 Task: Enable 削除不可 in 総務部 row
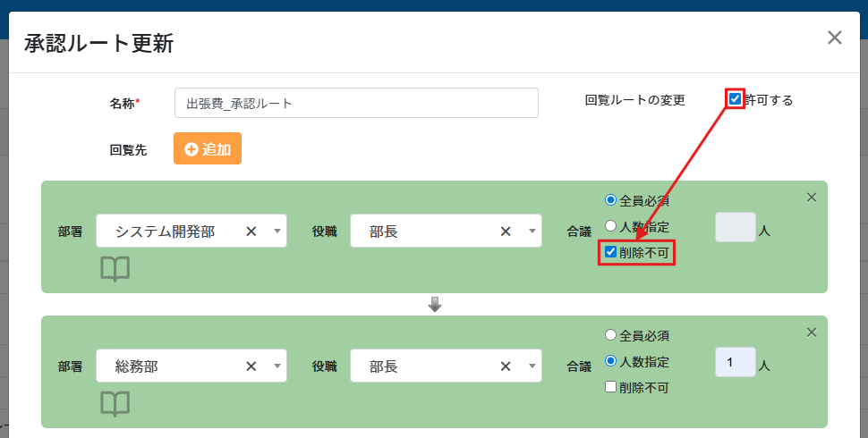[611, 388]
